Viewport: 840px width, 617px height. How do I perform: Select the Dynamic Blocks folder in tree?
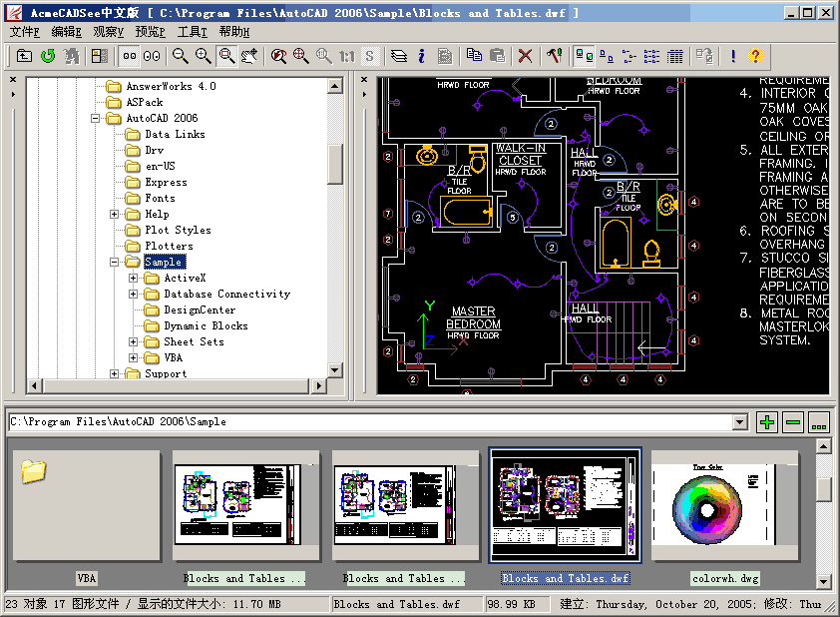tap(206, 325)
